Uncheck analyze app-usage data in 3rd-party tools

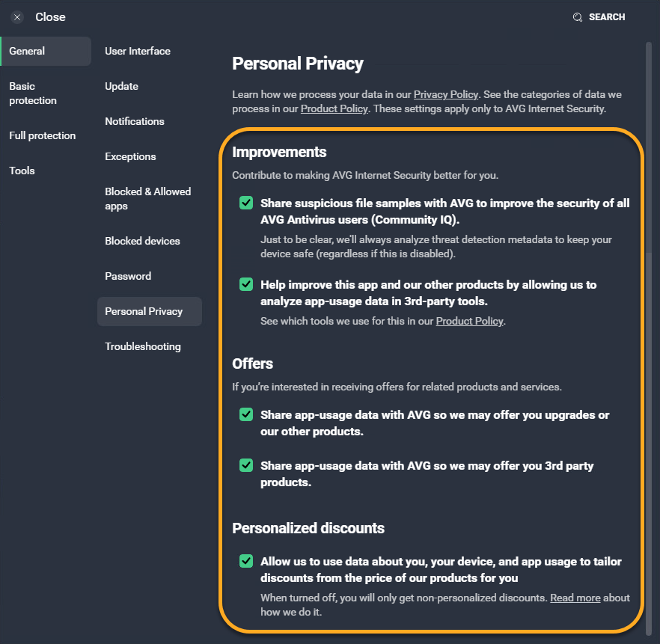click(245, 284)
